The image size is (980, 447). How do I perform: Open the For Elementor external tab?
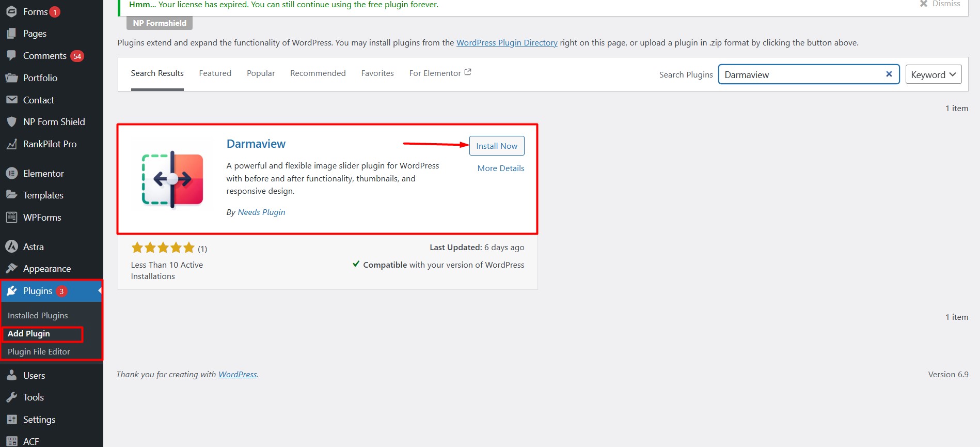439,73
